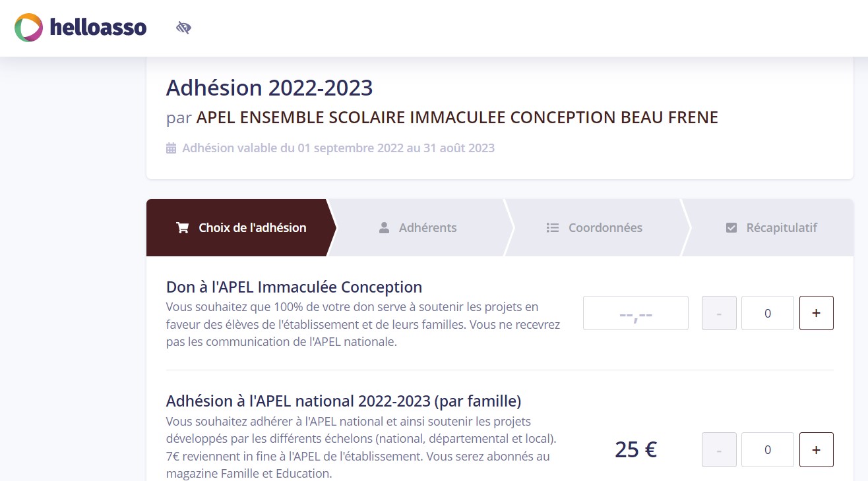
Task: Open the helloasso homepage via logo
Action: (x=79, y=28)
